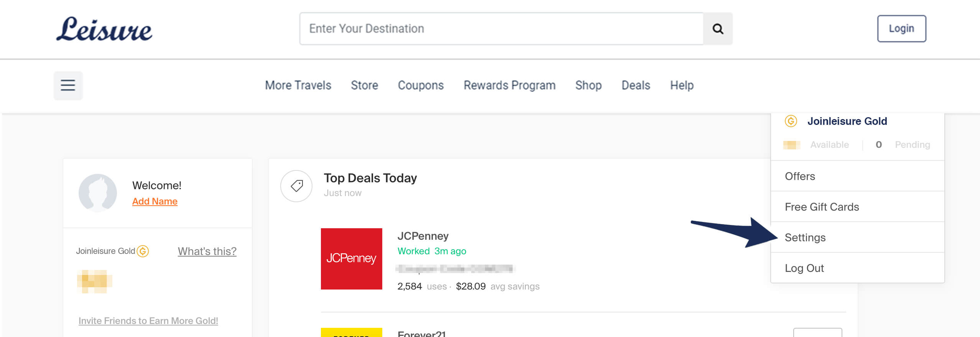Click the search magnifier icon

point(718,29)
